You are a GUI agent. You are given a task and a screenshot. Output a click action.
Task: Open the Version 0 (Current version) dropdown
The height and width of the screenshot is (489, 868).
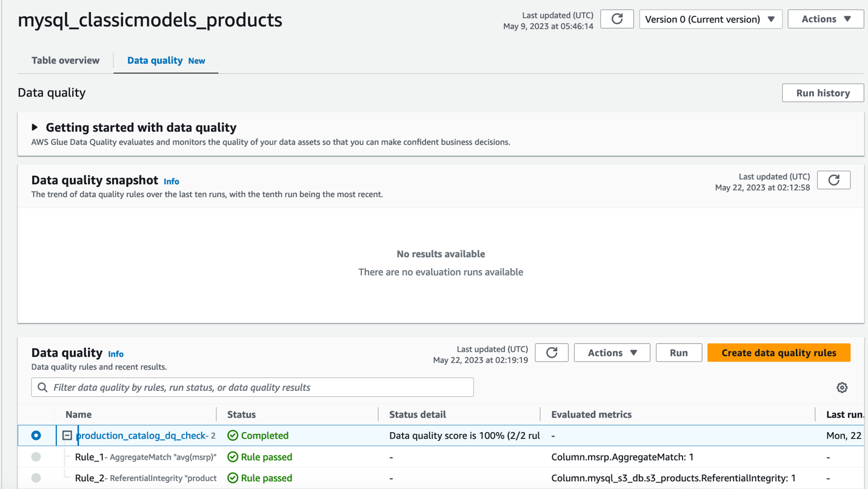click(710, 19)
